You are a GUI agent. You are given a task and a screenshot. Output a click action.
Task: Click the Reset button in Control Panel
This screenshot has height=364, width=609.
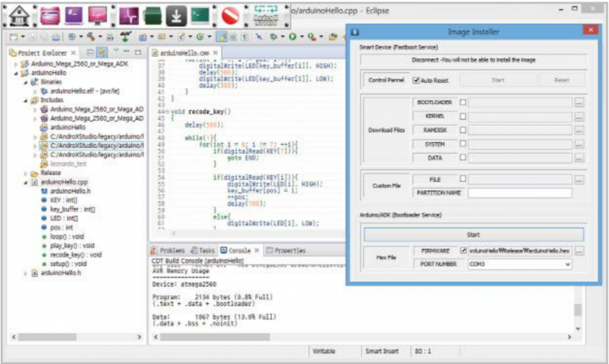click(x=561, y=80)
